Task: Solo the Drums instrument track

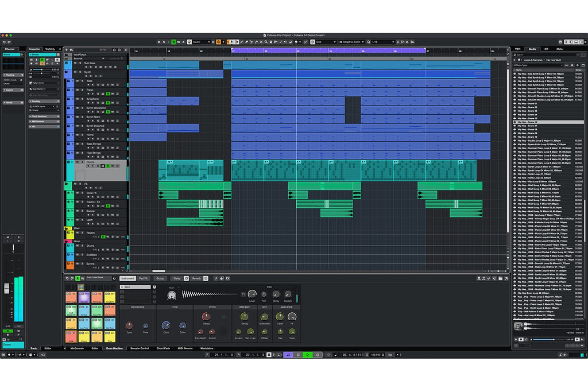Action: tap(82, 162)
